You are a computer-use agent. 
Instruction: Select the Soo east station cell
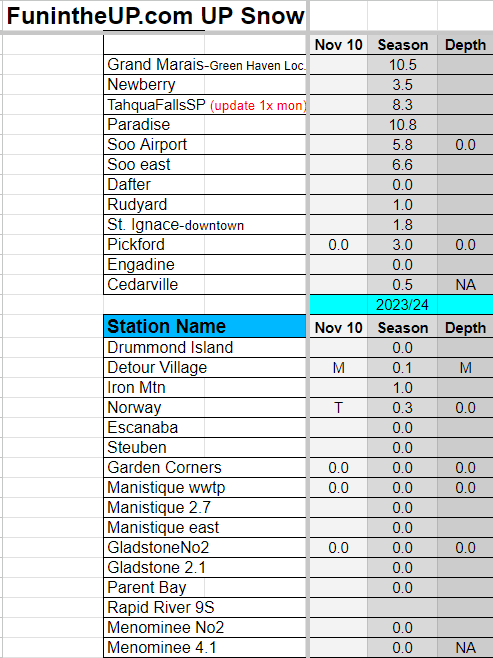tap(205, 164)
